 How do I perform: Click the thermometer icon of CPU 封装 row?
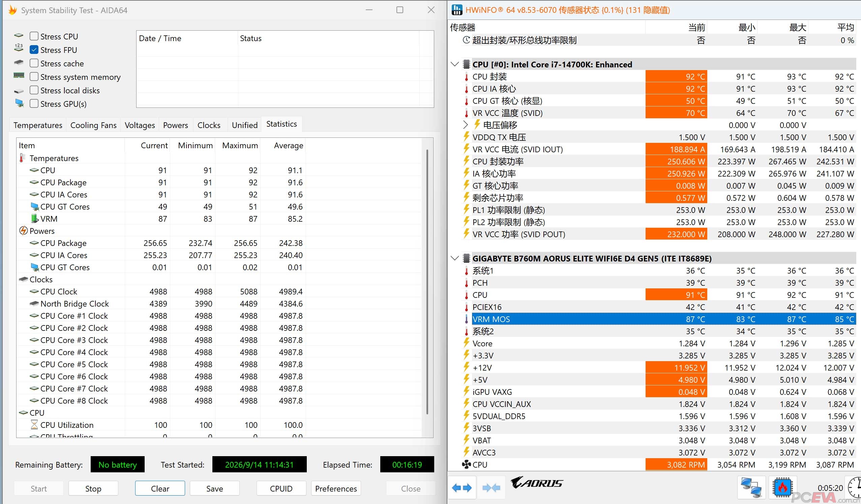pyautogui.click(x=466, y=76)
